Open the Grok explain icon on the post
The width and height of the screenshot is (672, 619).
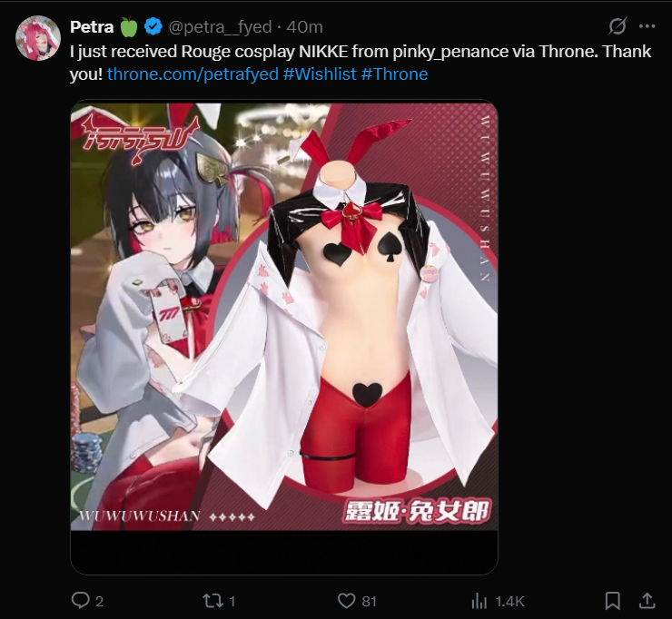[618, 26]
